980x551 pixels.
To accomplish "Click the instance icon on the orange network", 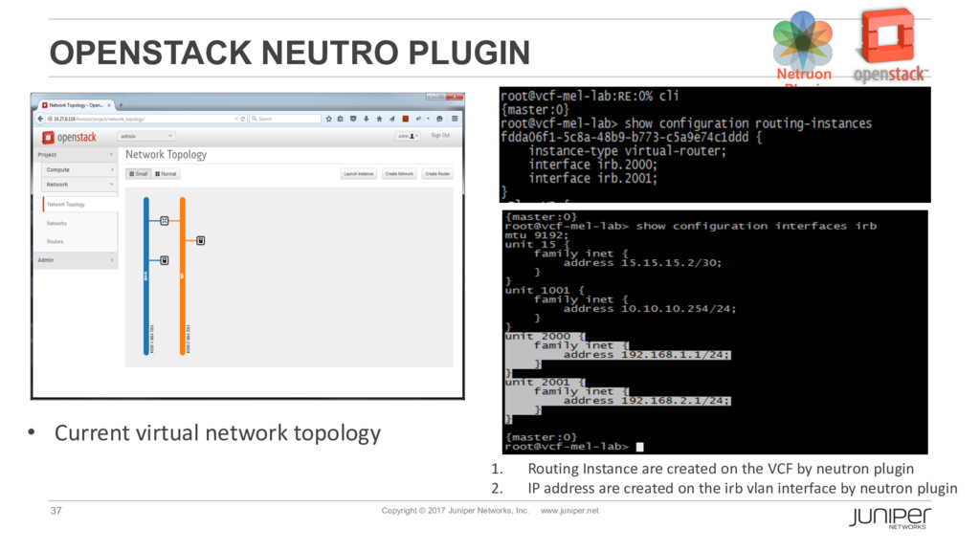I will click(201, 240).
